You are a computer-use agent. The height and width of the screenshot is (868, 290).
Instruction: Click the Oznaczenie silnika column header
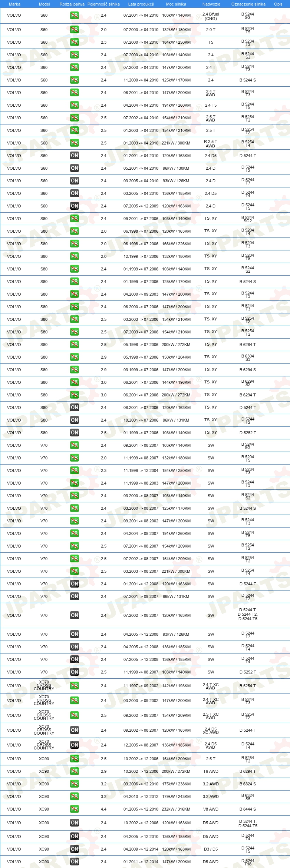click(248, 4)
